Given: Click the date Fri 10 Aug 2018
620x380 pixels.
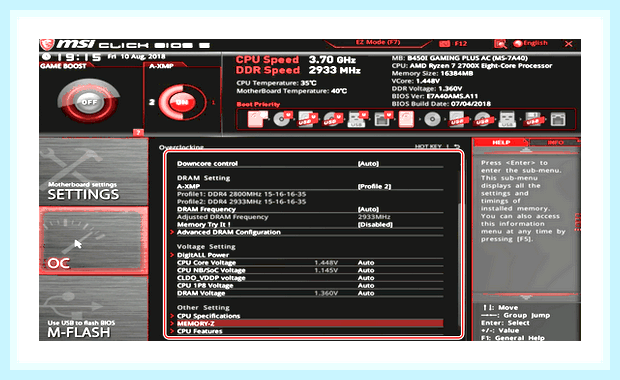Looking at the screenshot, I should [136, 57].
